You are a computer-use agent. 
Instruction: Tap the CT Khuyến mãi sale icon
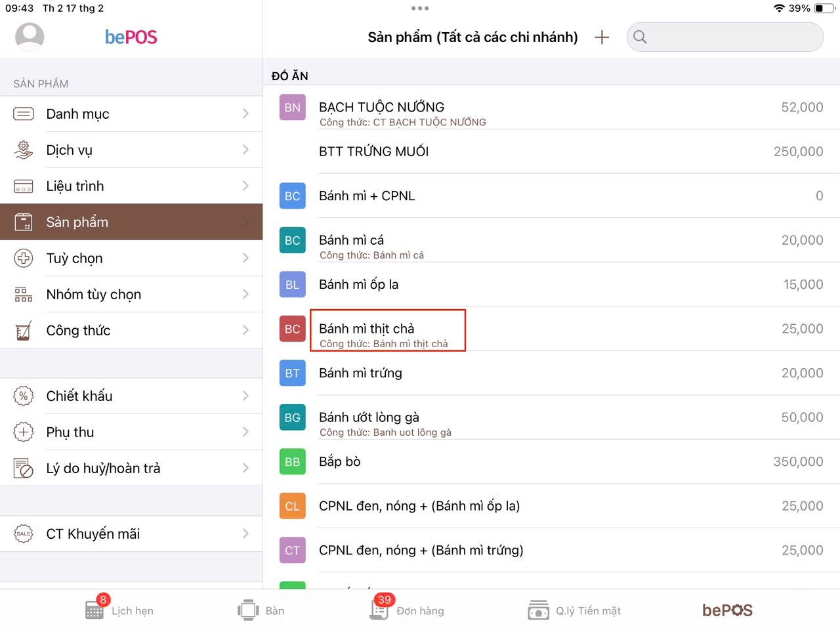24,534
